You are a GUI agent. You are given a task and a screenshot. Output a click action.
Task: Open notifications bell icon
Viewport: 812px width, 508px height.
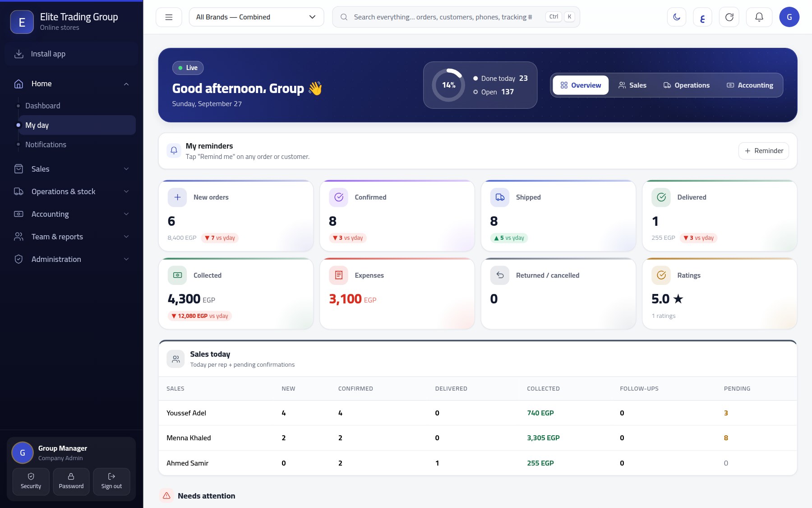click(x=759, y=17)
